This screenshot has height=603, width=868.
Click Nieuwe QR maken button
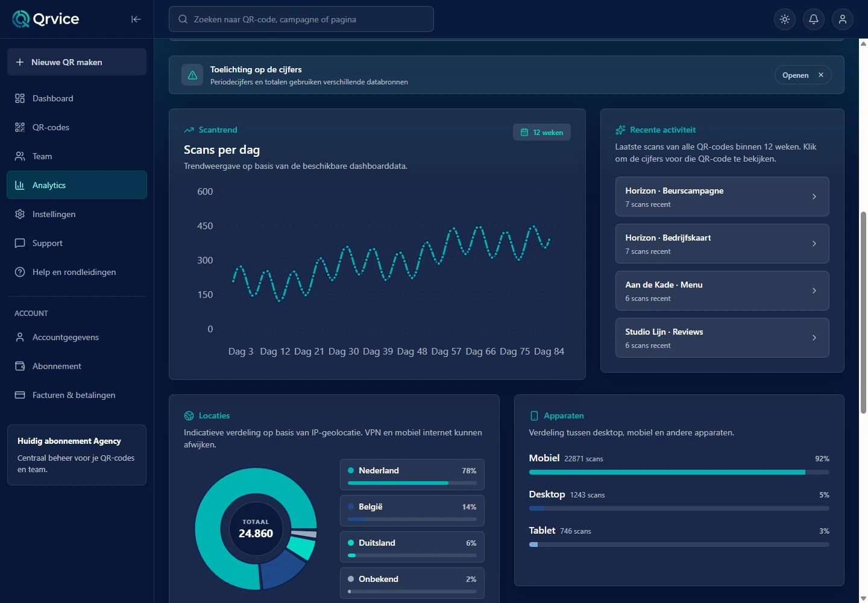pyautogui.click(x=77, y=62)
